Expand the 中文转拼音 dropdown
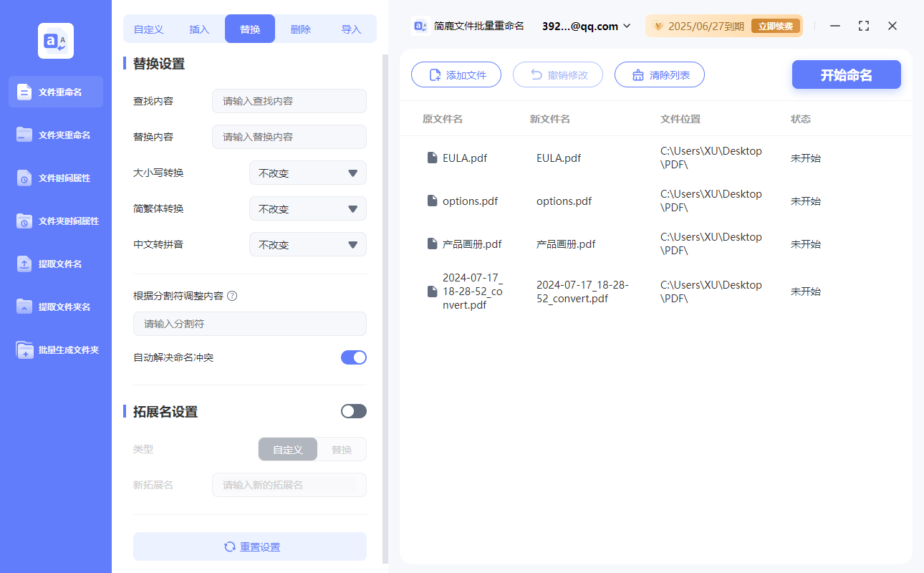 click(x=307, y=244)
